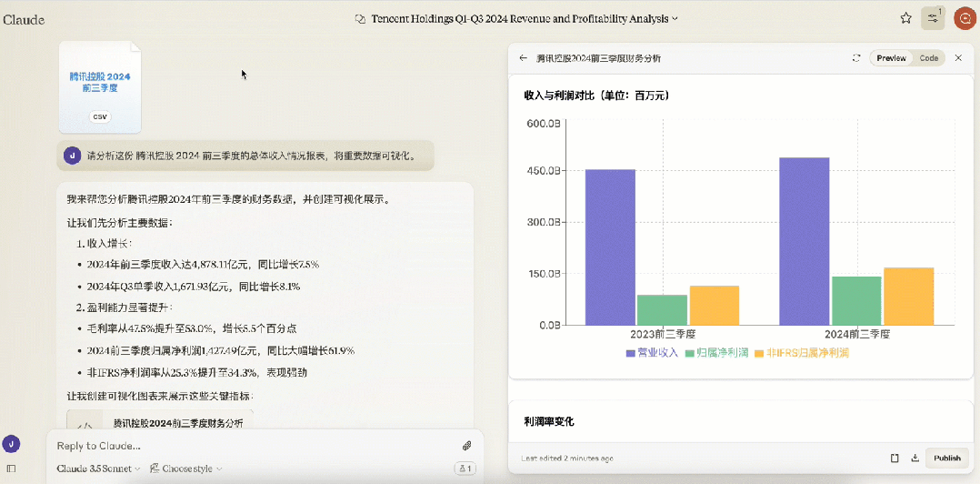Image resolution: width=980 pixels, height=484 pixels.
Task: Click the 利润率变化 section heading
Action: 549,422
